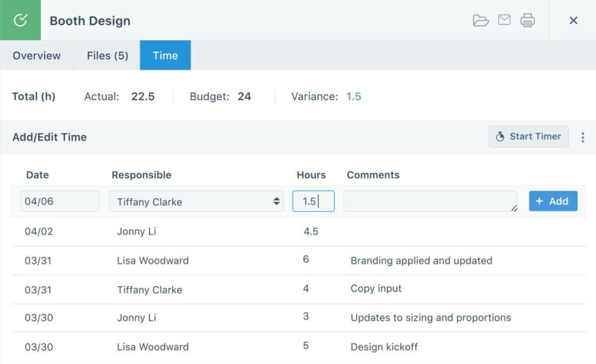Click the Date field showing 04/06
596x364 pixels.
pyautogui.click(x=59, y=202)
